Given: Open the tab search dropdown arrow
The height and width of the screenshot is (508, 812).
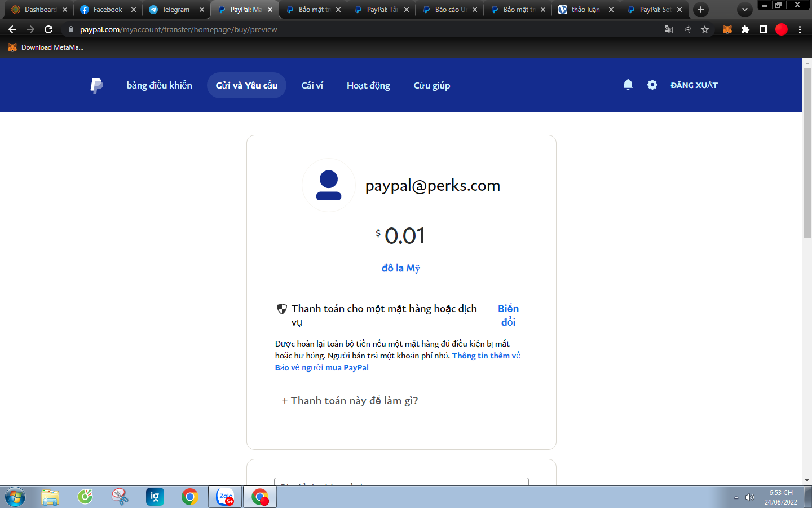Looking at the screenshot, I should click(x=745, y=10).
